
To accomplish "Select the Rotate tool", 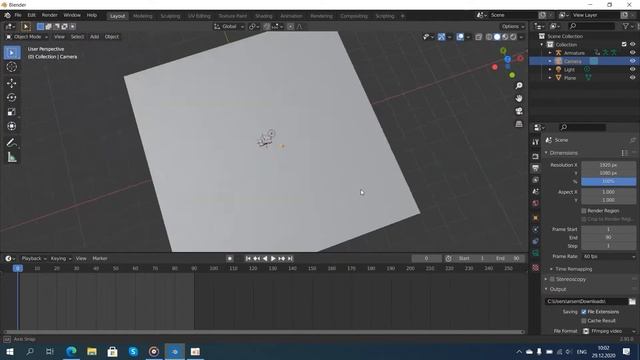I will (x=12, y=98).
